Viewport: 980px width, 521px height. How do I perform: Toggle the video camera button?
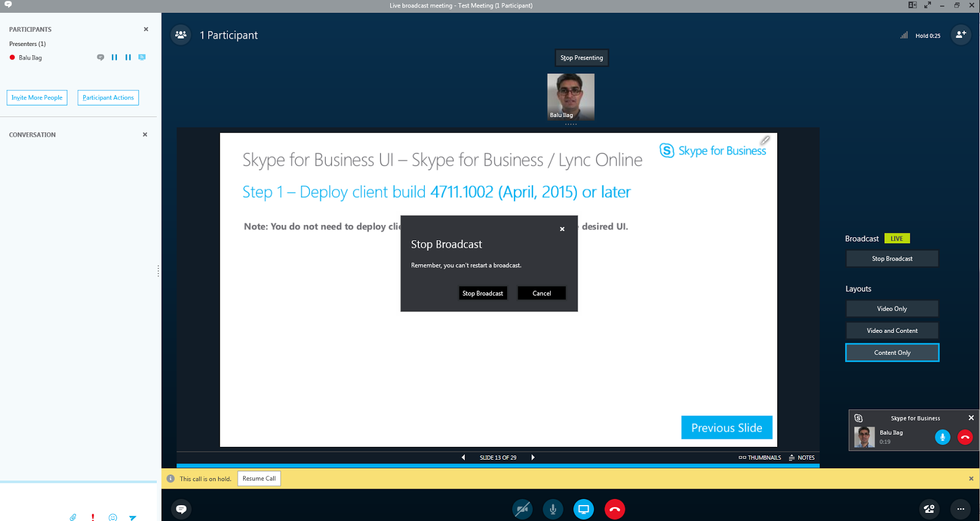coord(522,509)
